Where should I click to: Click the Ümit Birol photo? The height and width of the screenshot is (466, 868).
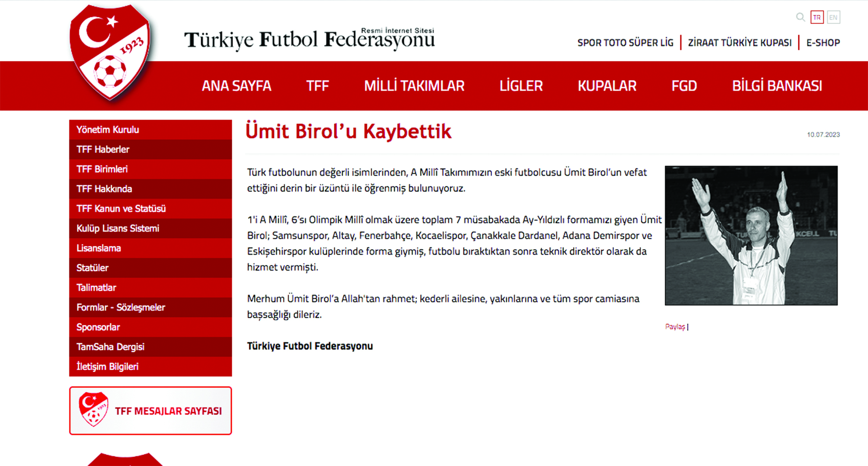click(751, 235)
